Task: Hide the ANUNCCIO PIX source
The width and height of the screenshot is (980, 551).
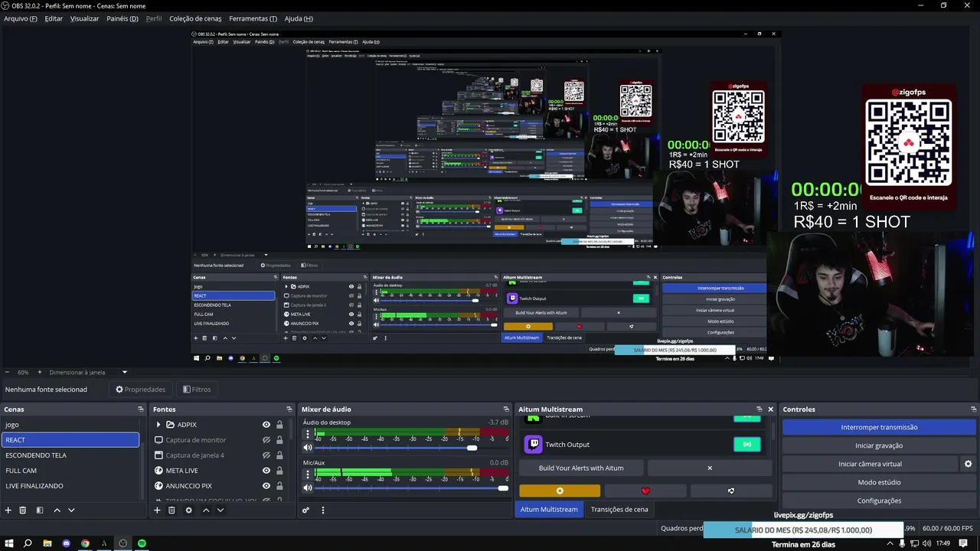Action: coord(266,486)
